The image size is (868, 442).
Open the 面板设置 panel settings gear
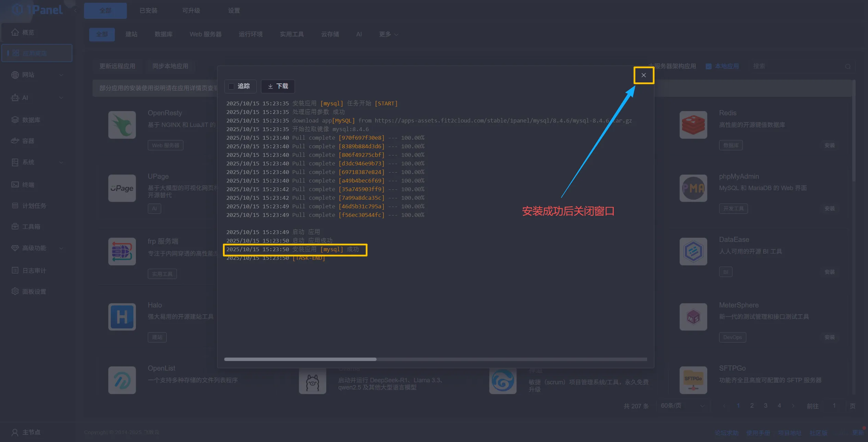pos(15,291)
